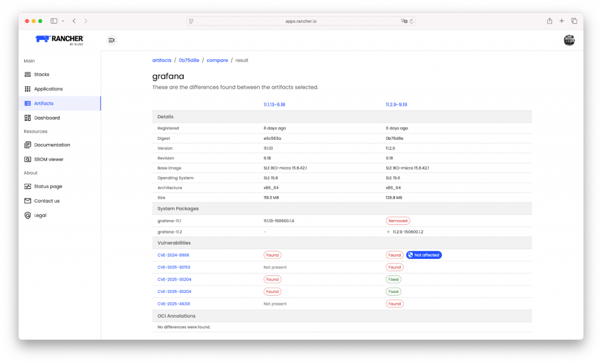This screenshot has width=602, height=364.
Task: Click the Not affected badge
Action: (x=423, y=255)
